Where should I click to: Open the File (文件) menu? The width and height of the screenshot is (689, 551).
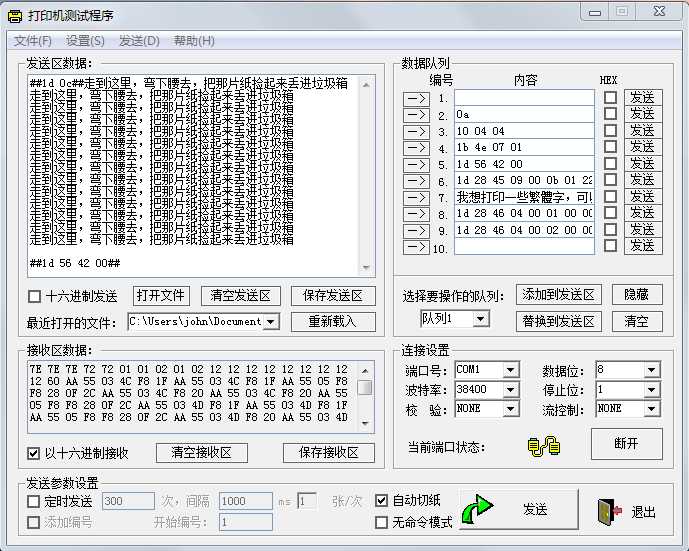pyautogui.click(x=33, y=41)
